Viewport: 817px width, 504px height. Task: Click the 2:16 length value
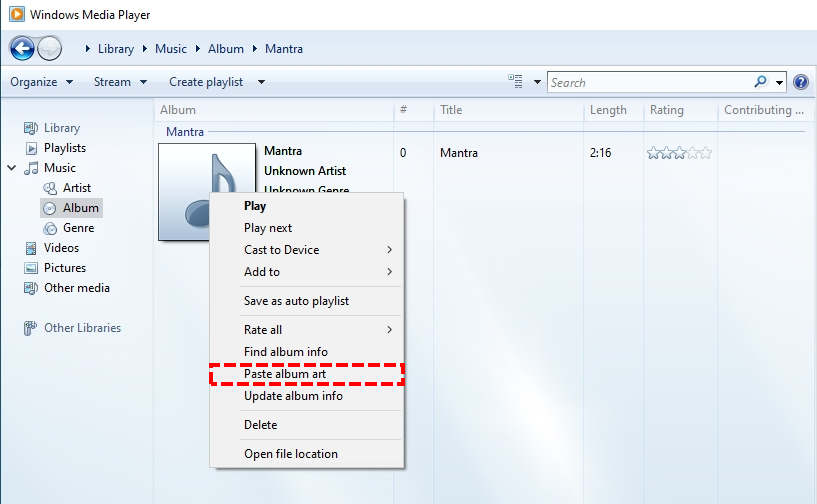coord(600,153)
